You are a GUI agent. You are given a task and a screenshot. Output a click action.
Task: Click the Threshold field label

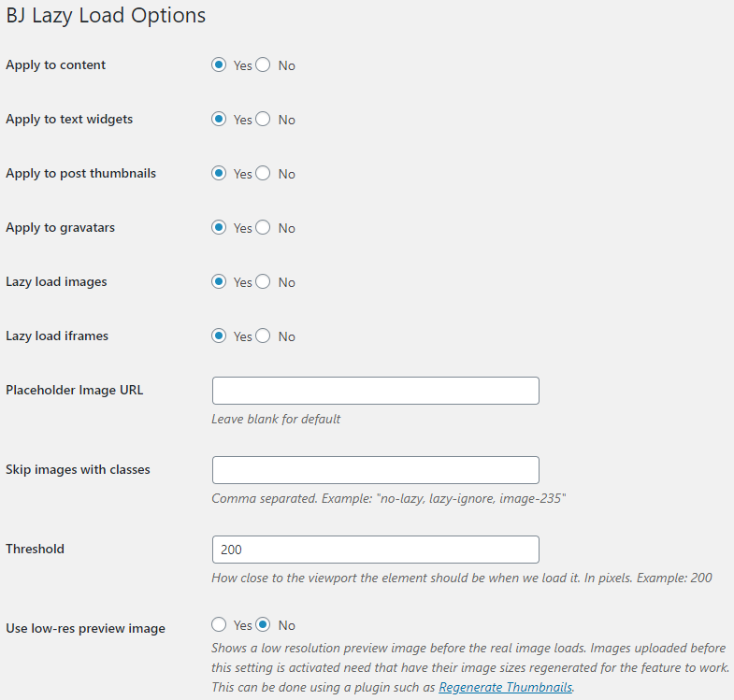coord(35,550)
